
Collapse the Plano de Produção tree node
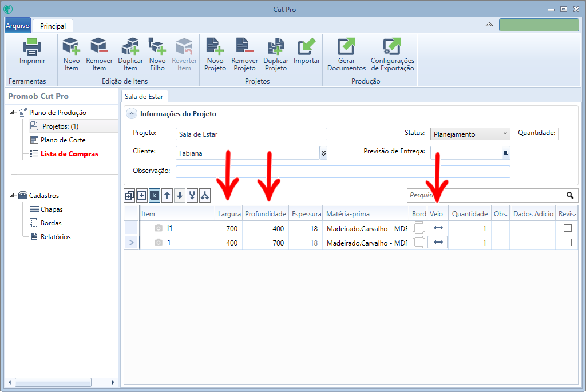[12, 113]
